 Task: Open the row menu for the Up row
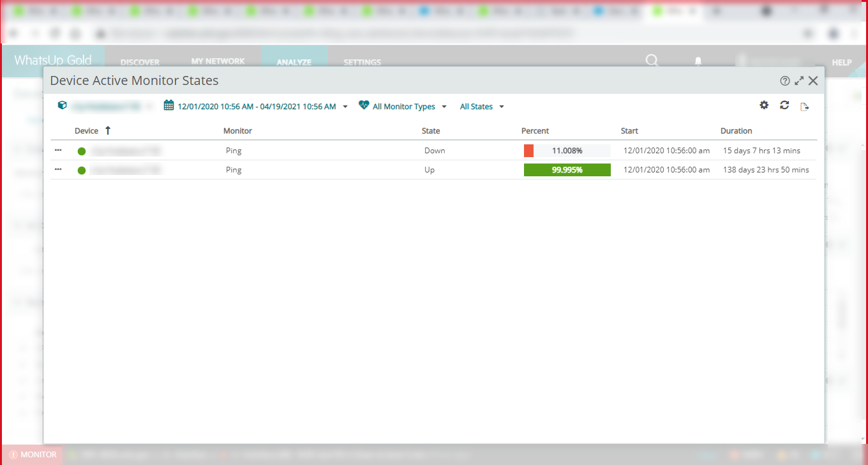pyautogui.click(x=58, y=169)
